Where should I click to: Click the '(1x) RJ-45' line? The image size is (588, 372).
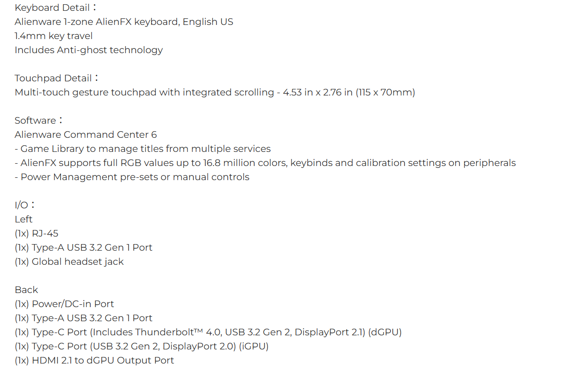point(36,234)
